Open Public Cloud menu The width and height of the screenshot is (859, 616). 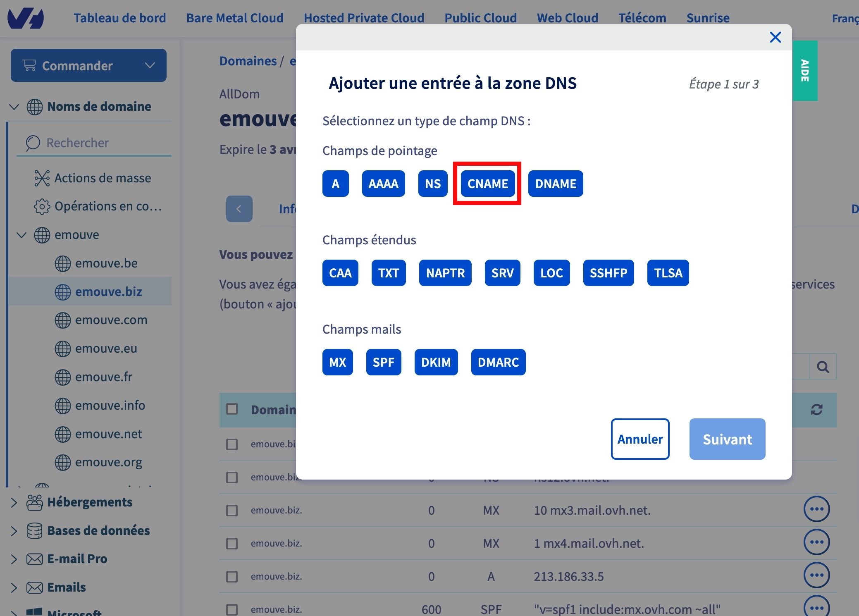coord(480,18)
